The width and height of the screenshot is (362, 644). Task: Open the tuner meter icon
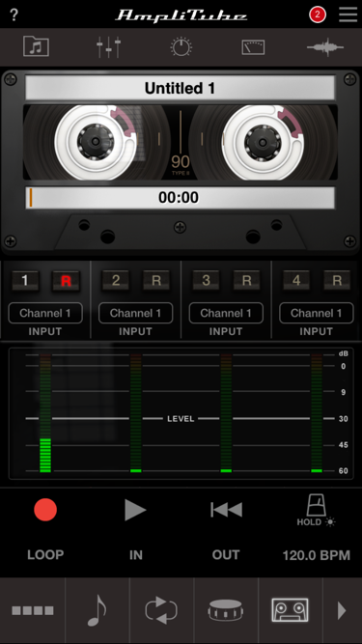(253, 47)
